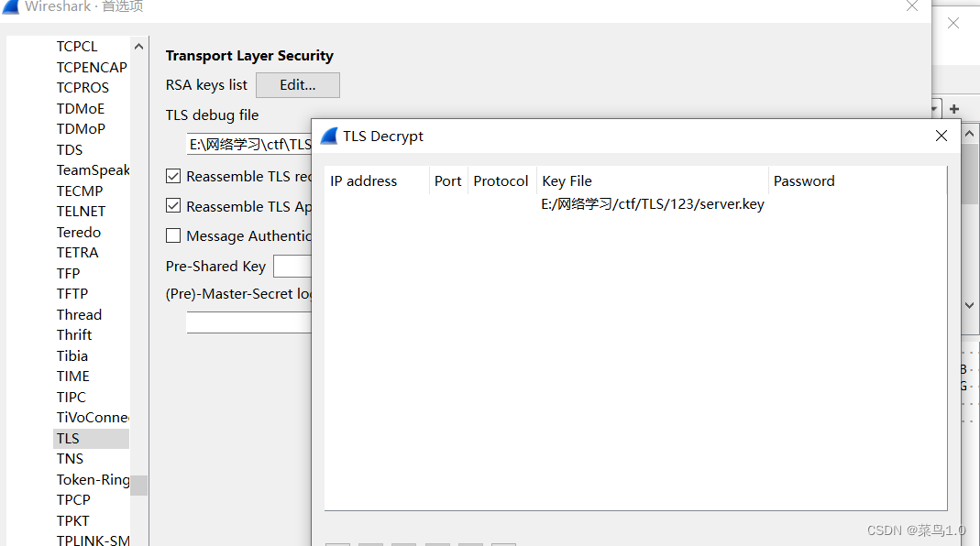Click the remove entry icon below the key list

370,542
